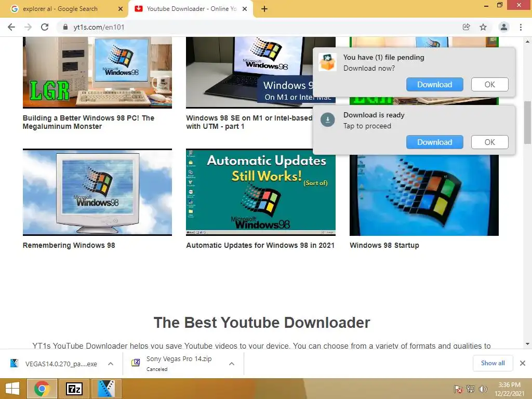Screen dimensions: 532x399
Task: Click the Action Center flag tray icon
Action: 458,389
